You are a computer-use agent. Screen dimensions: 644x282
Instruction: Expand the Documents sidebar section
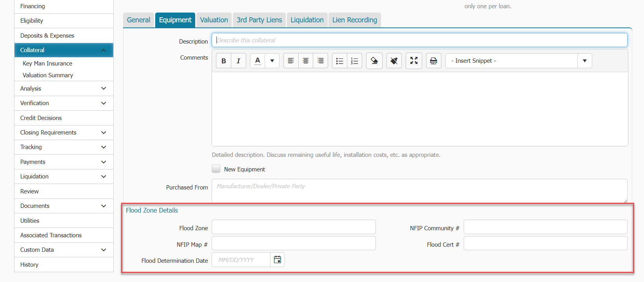103,206
